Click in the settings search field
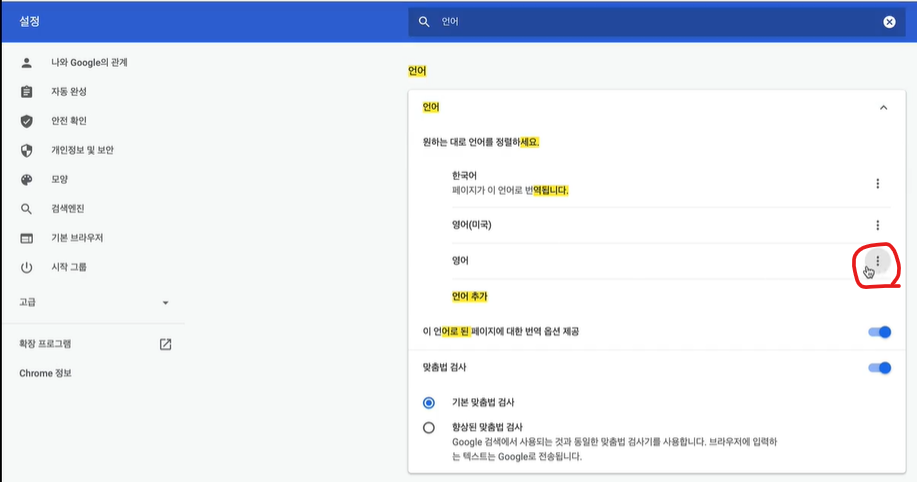Image resolution: width=917 pixels, height=482 pixels. click(657, 22)
